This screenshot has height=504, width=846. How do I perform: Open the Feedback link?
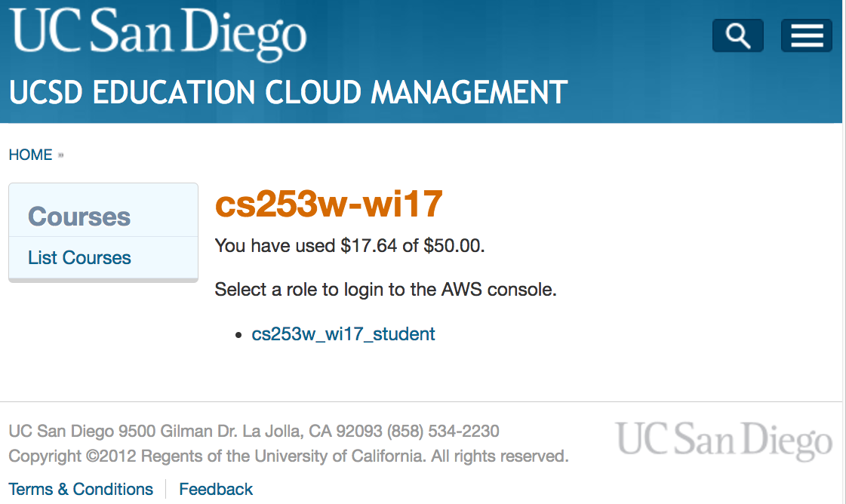[x=215, y=489]
